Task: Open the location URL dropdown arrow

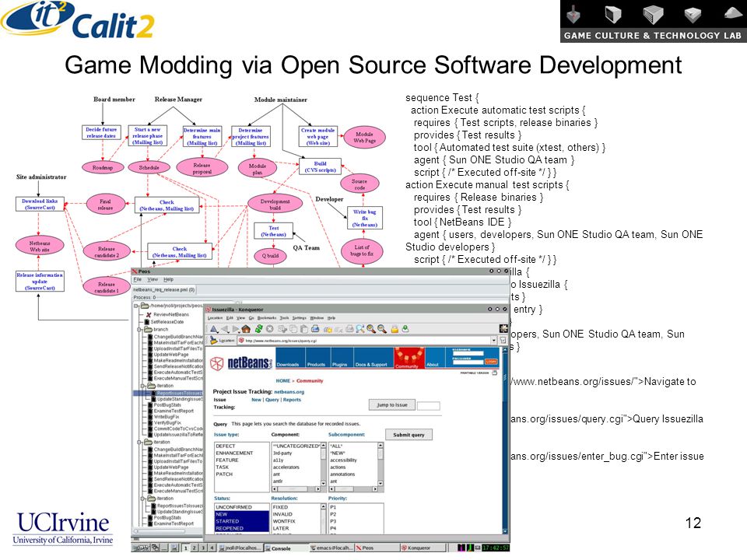Action: [494, 340]
